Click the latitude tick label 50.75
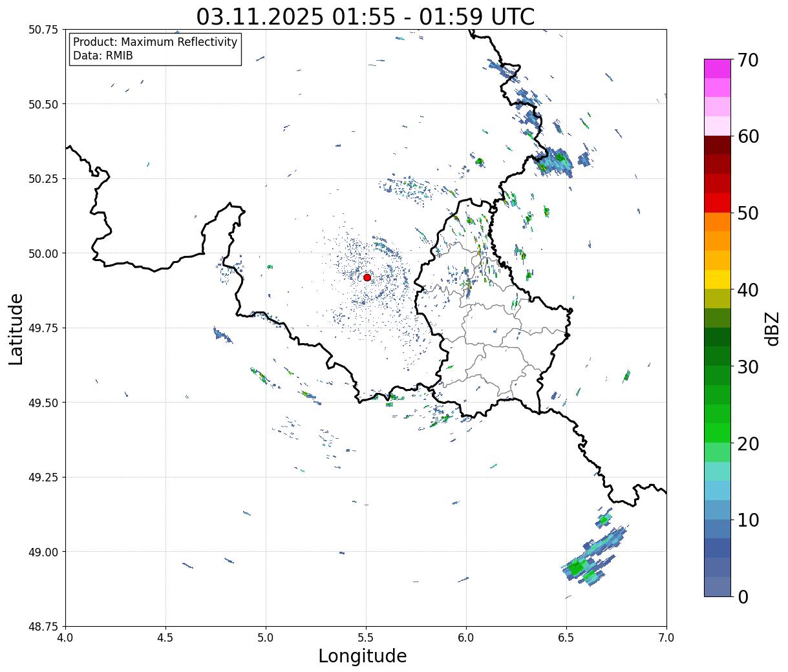The width and height of the screenshot is (788, 672). click(x=43, y=30)
